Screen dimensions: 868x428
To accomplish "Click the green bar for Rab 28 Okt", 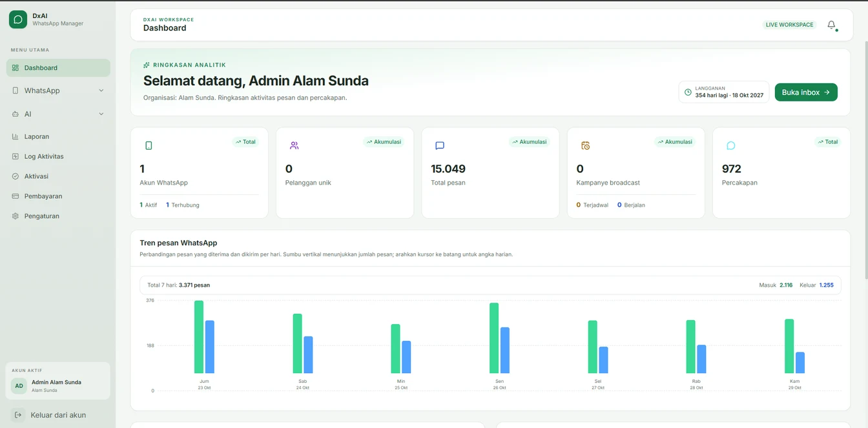I will coord(691,347).
